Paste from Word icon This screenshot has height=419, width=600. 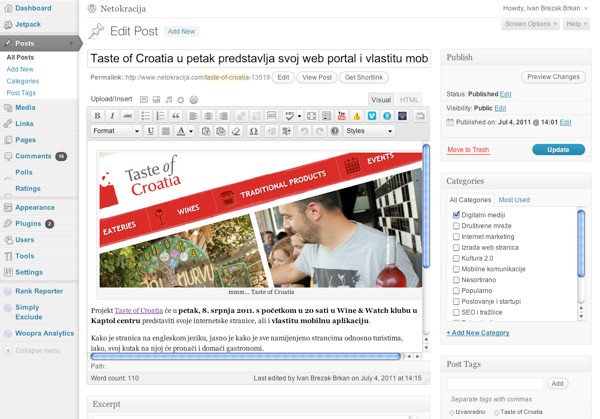pyautogui.click(x=221, y=131)
